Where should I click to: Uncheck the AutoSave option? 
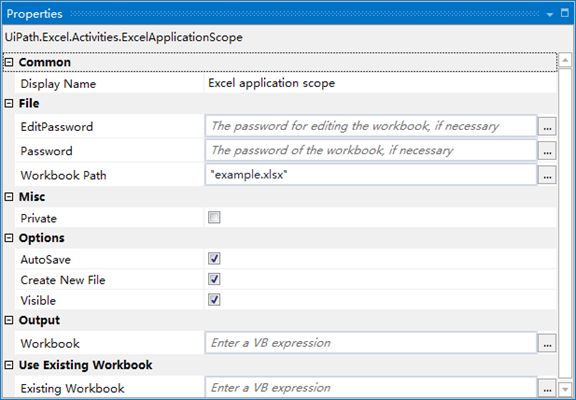click(214, 258)
